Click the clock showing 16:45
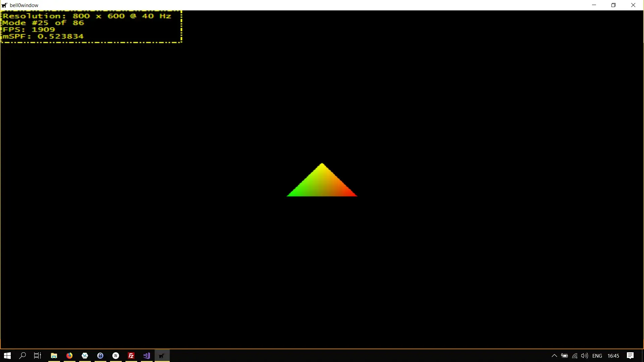This screenshot has height=362, width=644. 613,356
